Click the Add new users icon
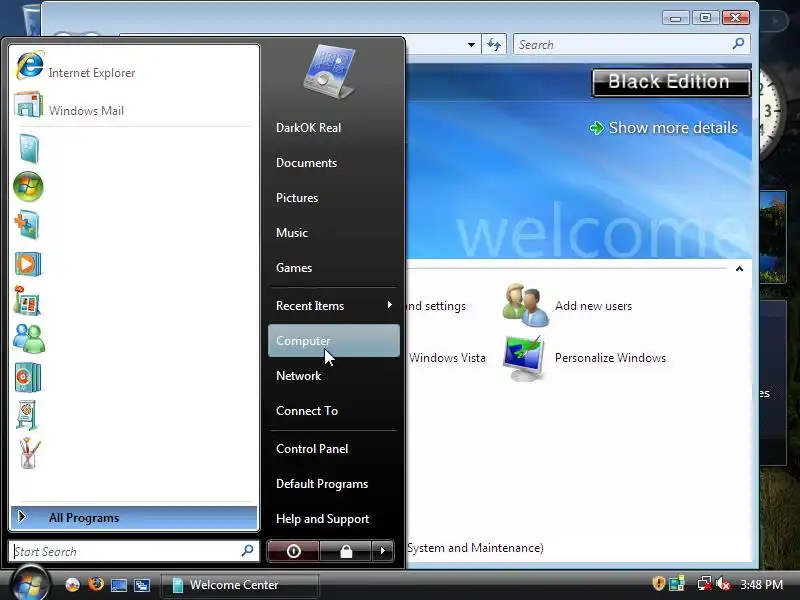The image size is (800, 600). point(525,305)
